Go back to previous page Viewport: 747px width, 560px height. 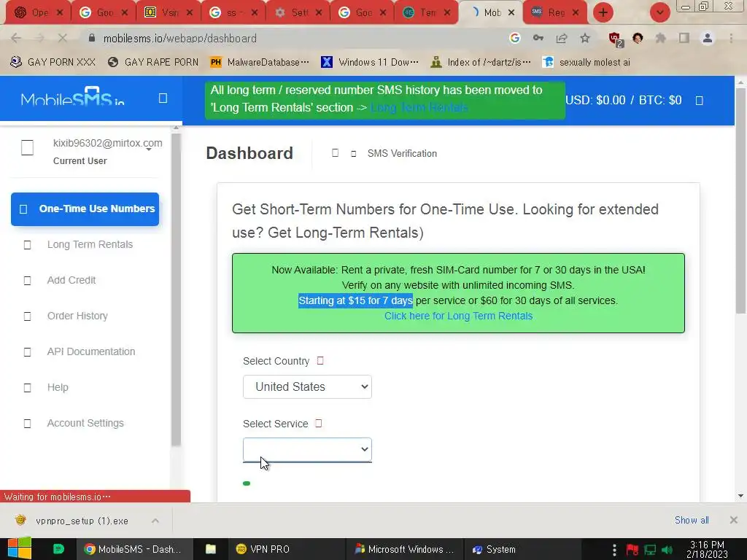(x=16, y=38)
